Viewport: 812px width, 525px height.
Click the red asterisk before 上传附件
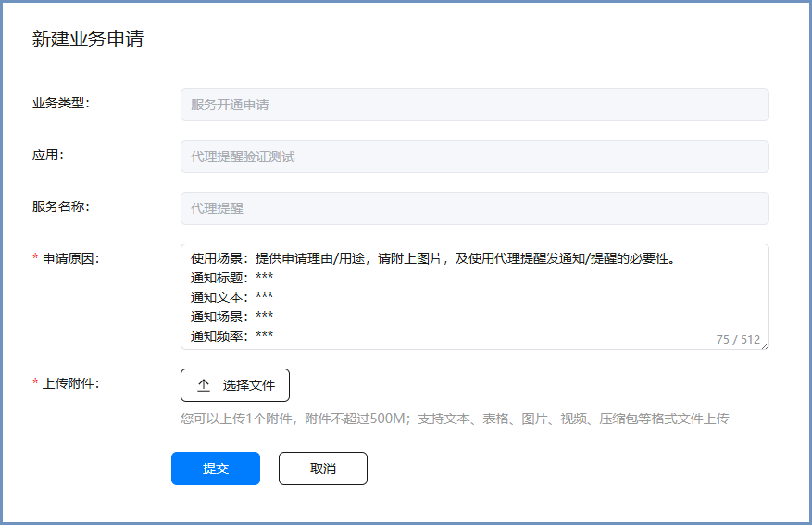tap(35, 384)
